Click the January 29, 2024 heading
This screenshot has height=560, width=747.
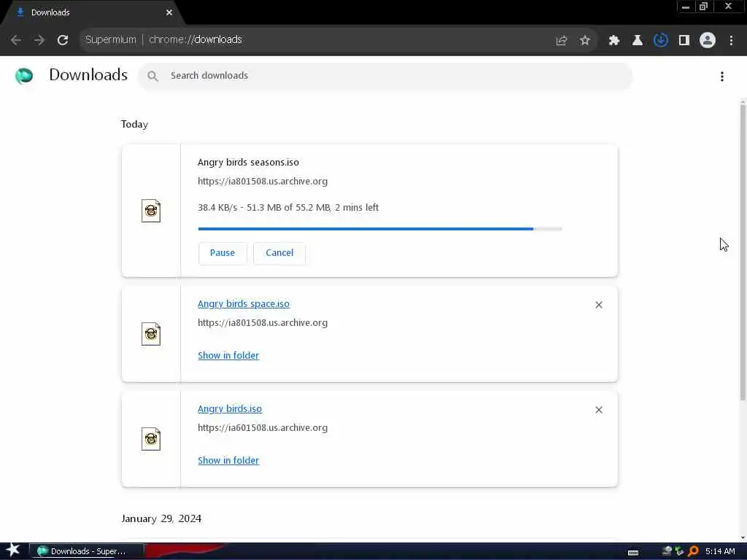[x=161, y=518]
